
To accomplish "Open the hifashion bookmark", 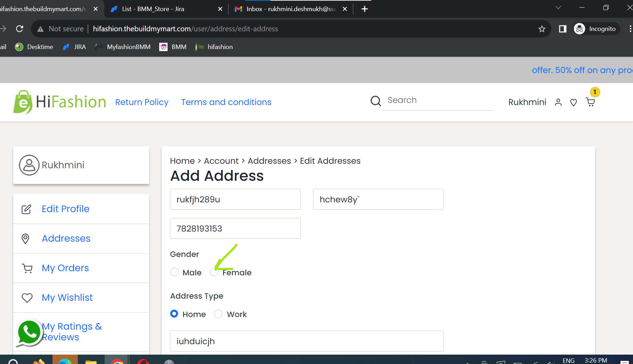I will coord(214,47).
